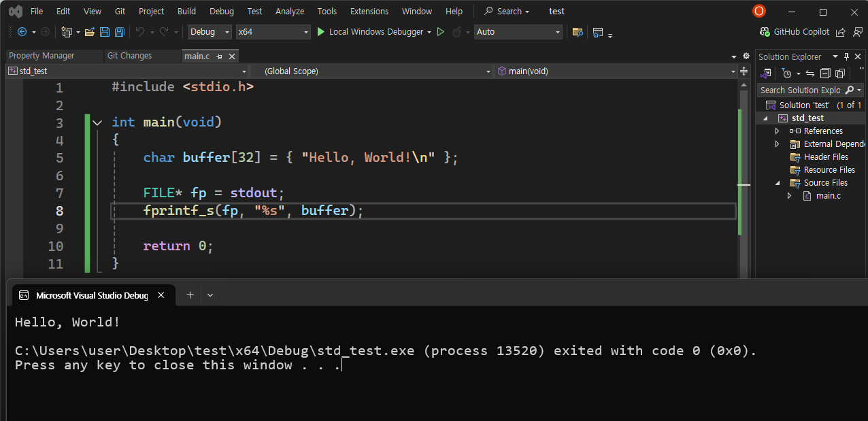Toggle auto-hide pin on Solution Explorer panel
Image resolution: width=868 pixels, height=421 pixels.
pos(847,56)
